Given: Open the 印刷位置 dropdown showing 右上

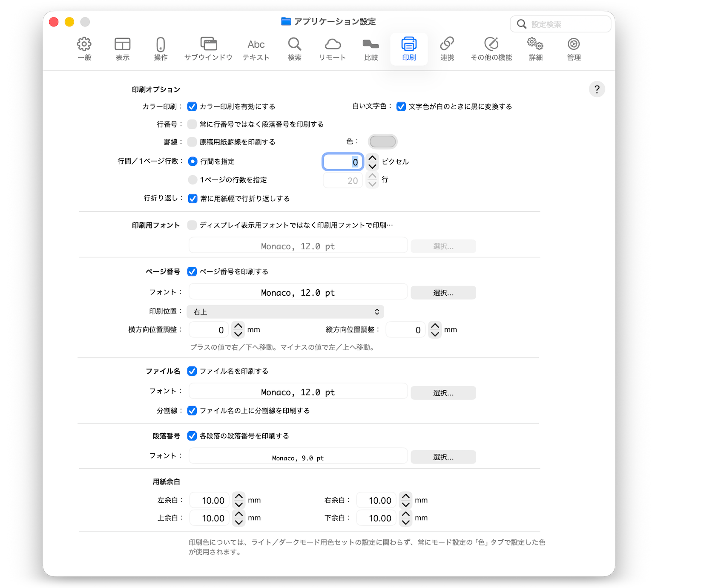Looking at the screenshot, I should coord(285,312).
